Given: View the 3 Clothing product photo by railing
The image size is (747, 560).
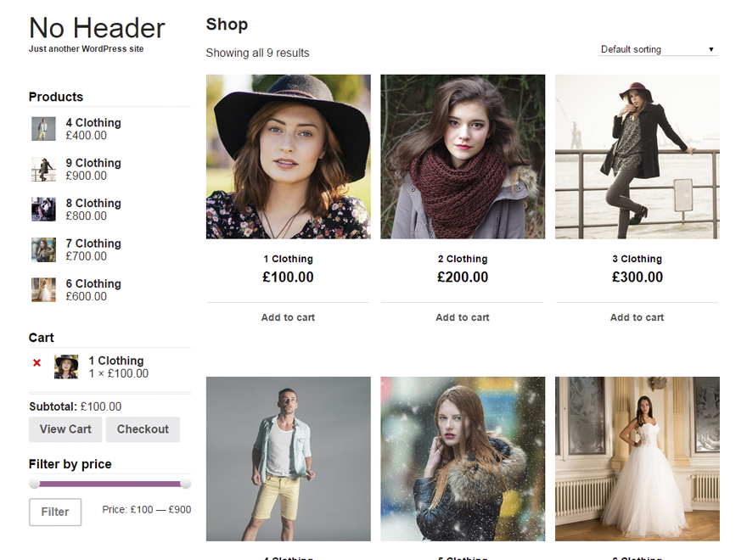Looking at the screenshot, I should 637,157.
